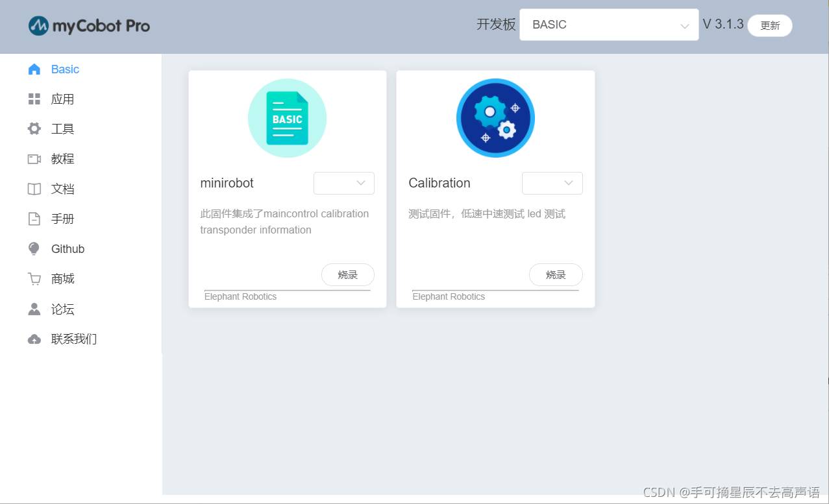Open the 联系我们 sidebar menu item
This screenshot has height=504, width=829.
tap(81, 339)
